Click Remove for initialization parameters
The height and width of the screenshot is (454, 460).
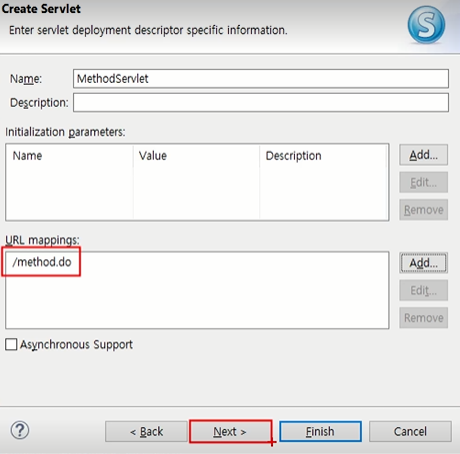tap(423, 210)
